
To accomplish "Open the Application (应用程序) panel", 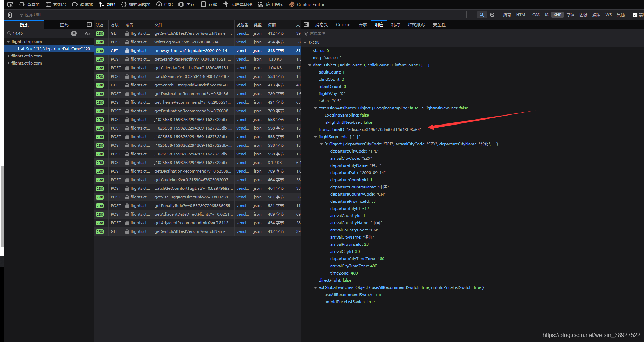I will coord(271,4).
